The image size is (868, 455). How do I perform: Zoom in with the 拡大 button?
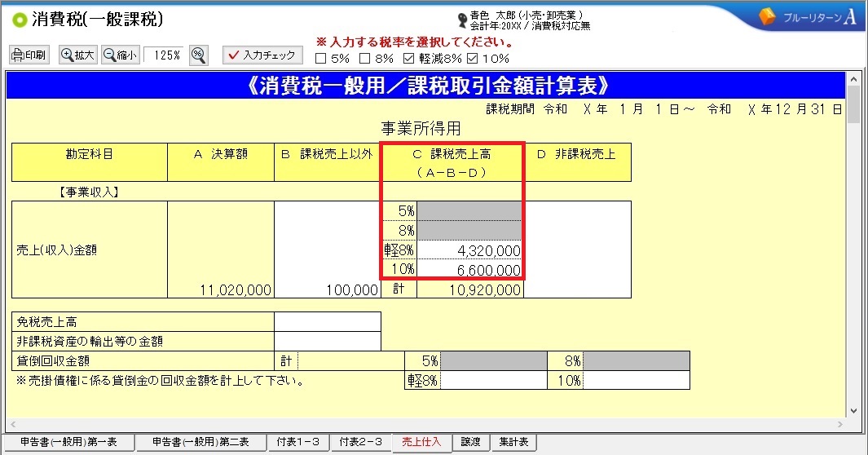tap(78, 55)
